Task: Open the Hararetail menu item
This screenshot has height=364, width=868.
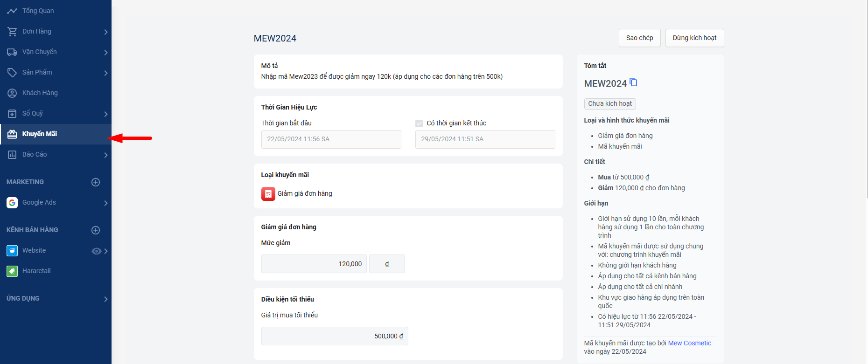Action: 56,271
